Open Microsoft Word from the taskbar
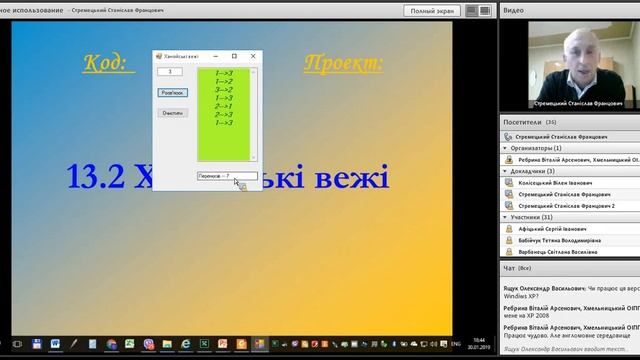640x360 pixels. [55, 344]
